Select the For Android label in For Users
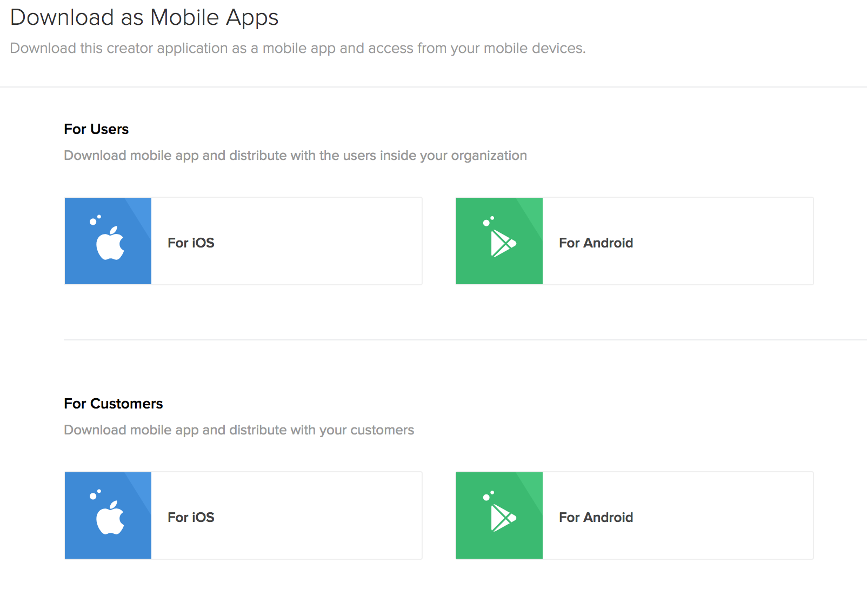The image size is (867, 616). click(596, 243)
